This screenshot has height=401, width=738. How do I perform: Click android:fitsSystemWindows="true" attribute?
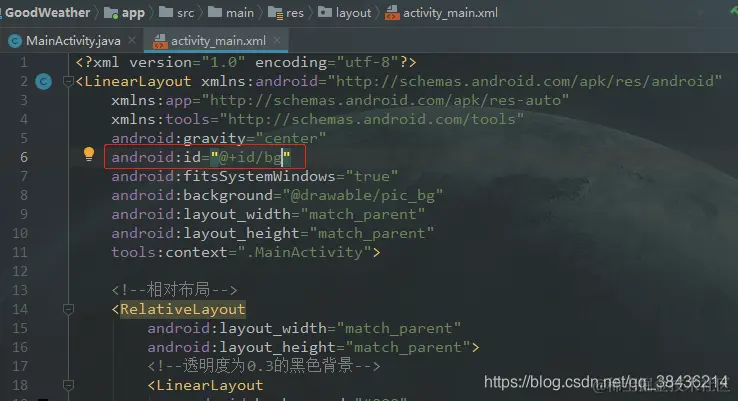click(x=255, y=176)
